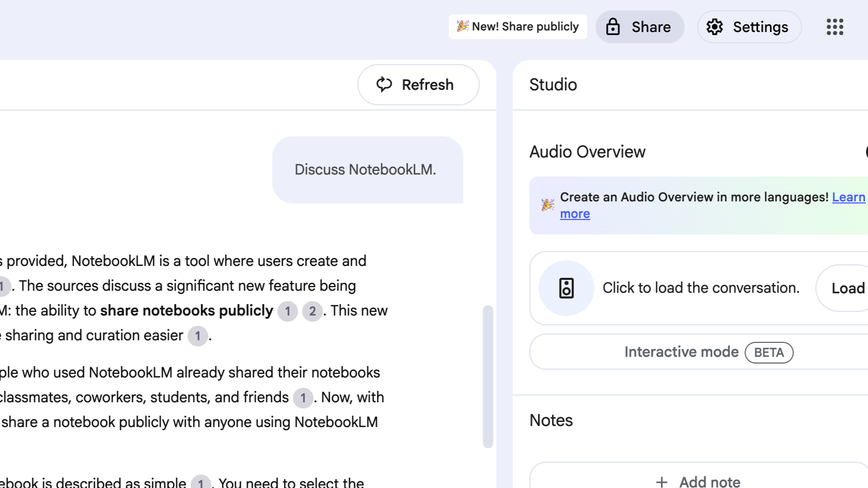Screen dimensions: 868x488
Task: Click citation 1 after curation easier
Action: pos(198,336)
